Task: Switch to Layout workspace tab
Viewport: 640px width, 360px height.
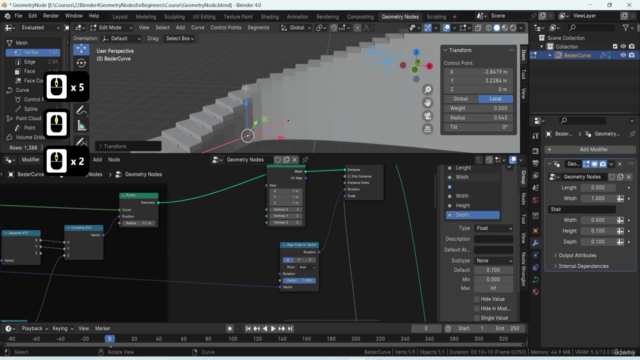Action: [x=120, y=17]
